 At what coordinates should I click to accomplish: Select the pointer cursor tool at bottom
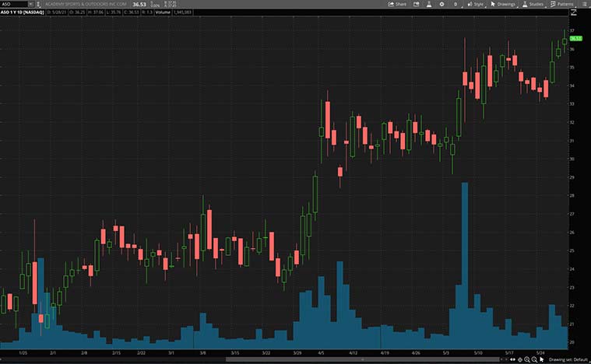coord(542,360)
